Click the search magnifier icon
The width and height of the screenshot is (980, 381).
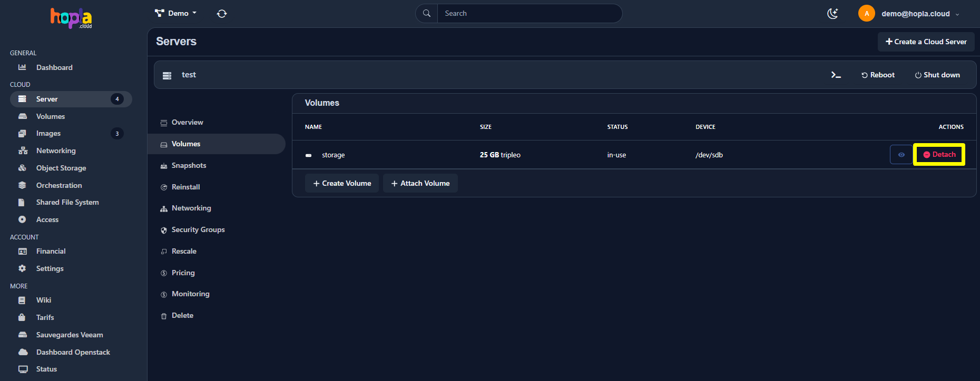point(427,14)
